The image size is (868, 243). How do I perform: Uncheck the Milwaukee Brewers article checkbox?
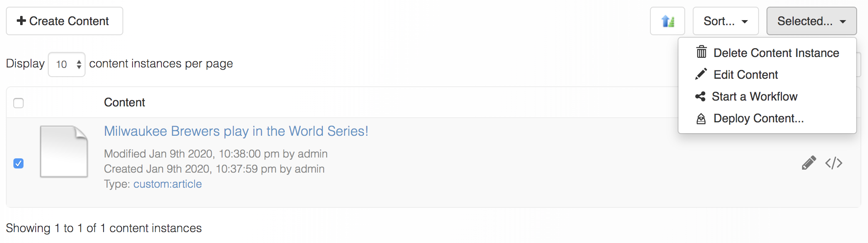coord(18,163)
